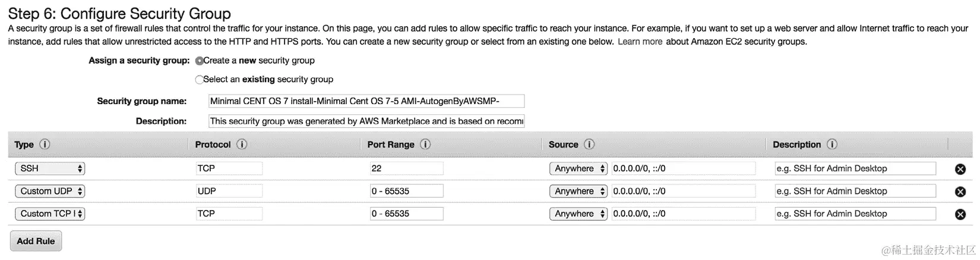Choose Select an existing security group
This screenshot has width=980, height=260.
pyautogui.click(x=200, y=80)
